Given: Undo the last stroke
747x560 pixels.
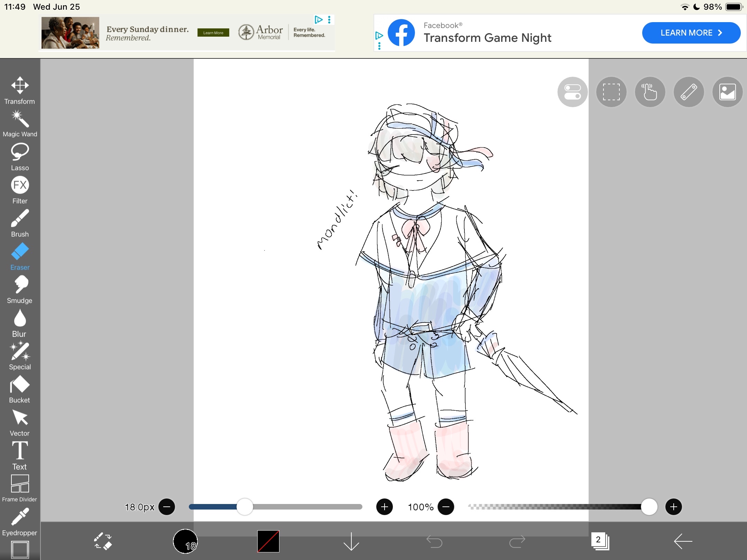Looking at the screenshot, I should 434,541.
